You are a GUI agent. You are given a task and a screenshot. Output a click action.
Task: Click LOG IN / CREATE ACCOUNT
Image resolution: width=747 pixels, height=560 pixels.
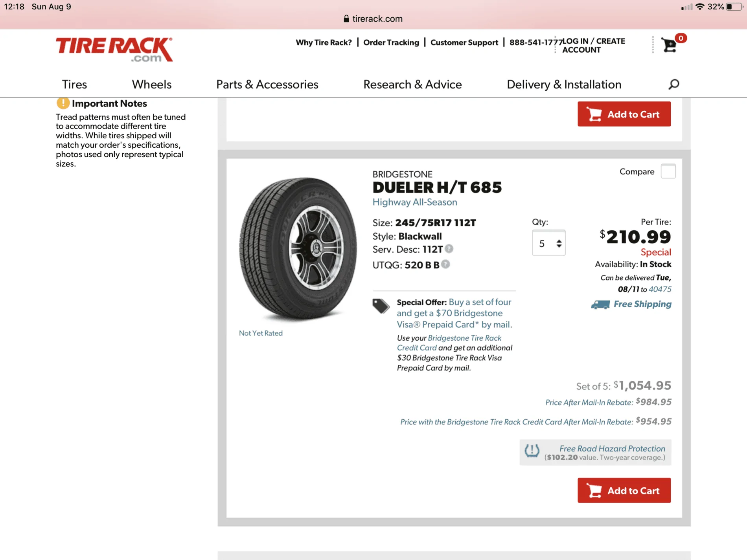[x=593, y=46]
